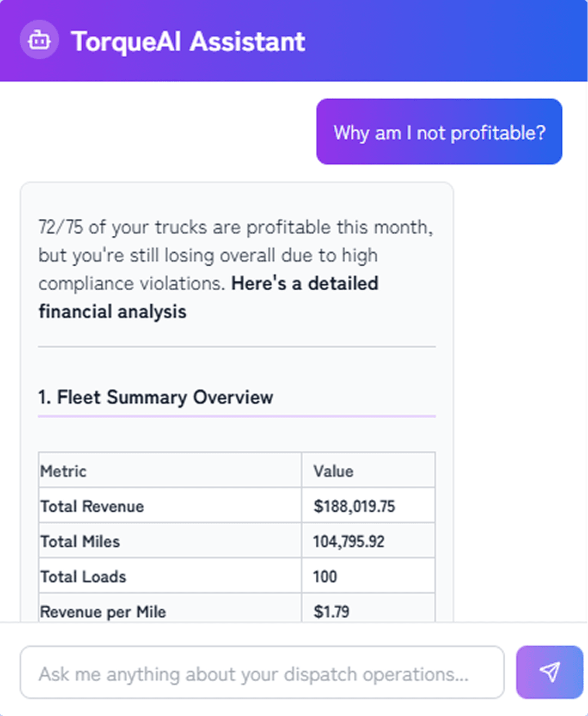Image resolution: width=588 pixels, height=716 pixels.
Task: Click the divider line above Fleet Summary
Action: coord(237,346)
